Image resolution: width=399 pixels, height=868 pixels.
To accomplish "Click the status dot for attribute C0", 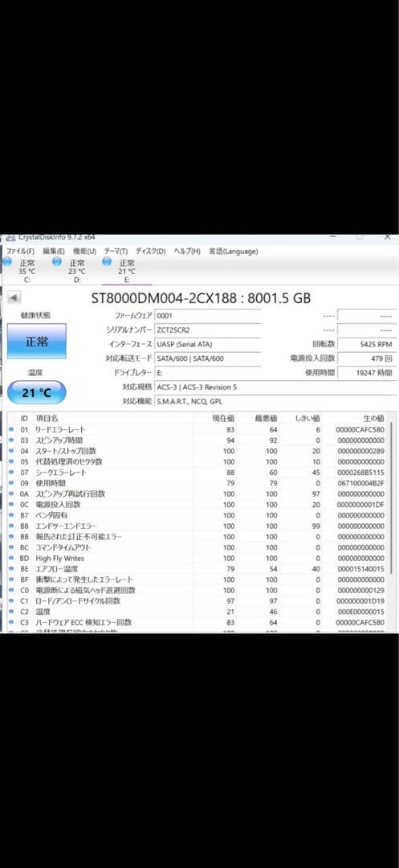I will 11,590.
